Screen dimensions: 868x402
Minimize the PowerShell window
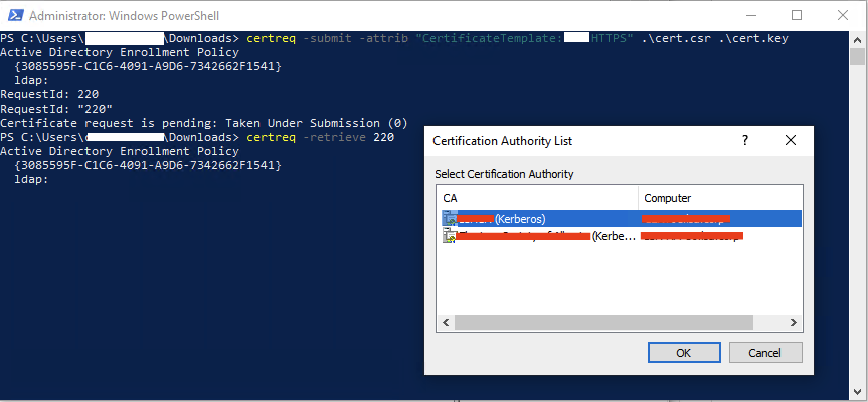(x=751, y=16)
